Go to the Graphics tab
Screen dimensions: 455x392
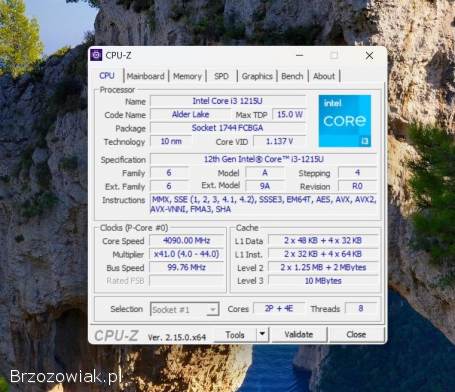[x=257, y=76]
